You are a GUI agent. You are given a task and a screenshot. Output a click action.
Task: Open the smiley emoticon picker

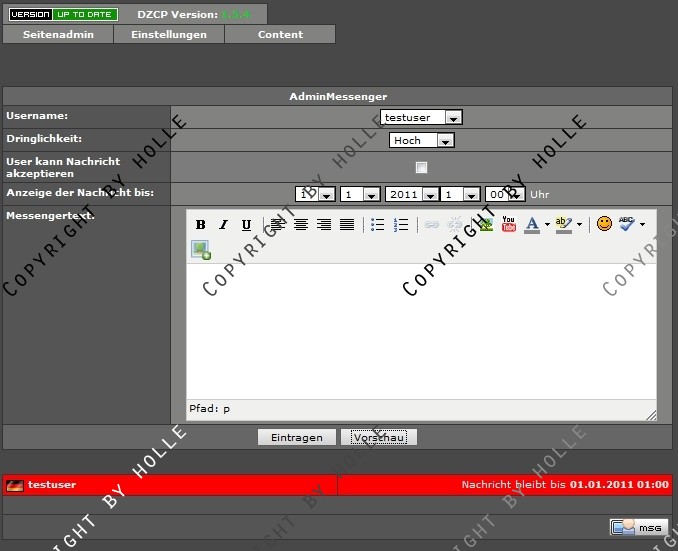click(x=604, y=224)
